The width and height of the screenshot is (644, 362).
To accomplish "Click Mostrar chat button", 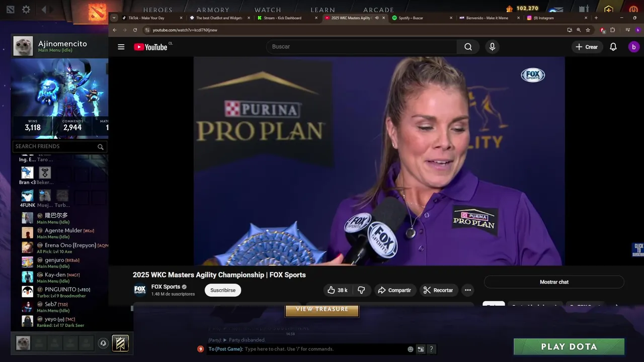I will (554, 282).
